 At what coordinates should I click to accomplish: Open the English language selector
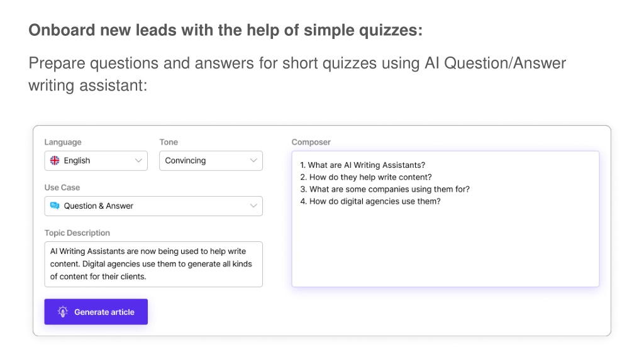[96, 161]
